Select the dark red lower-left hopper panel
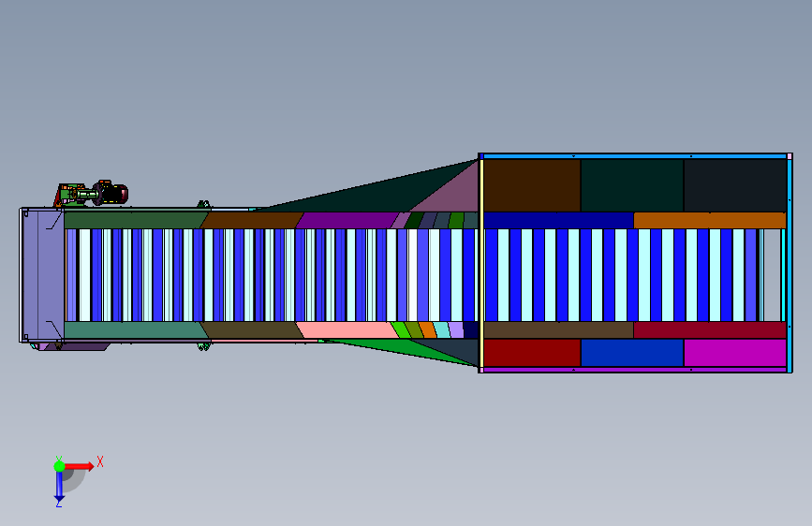 tap(532, 353)
